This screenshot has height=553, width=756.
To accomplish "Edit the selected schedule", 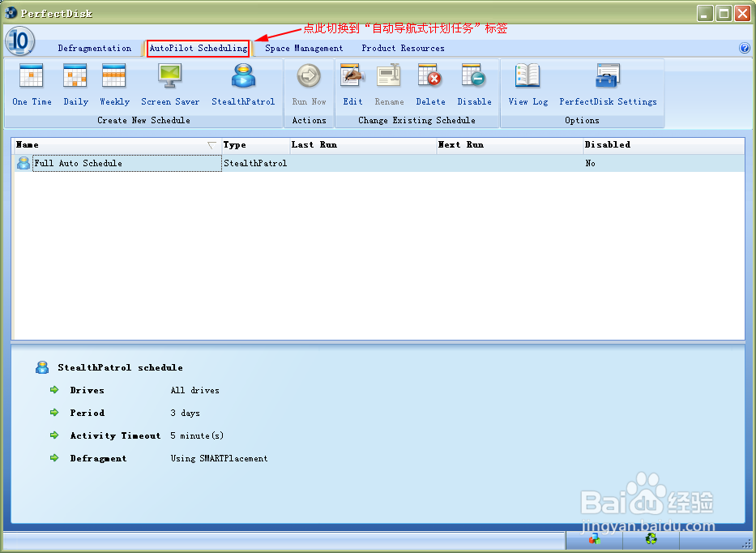I will (352, 85).
